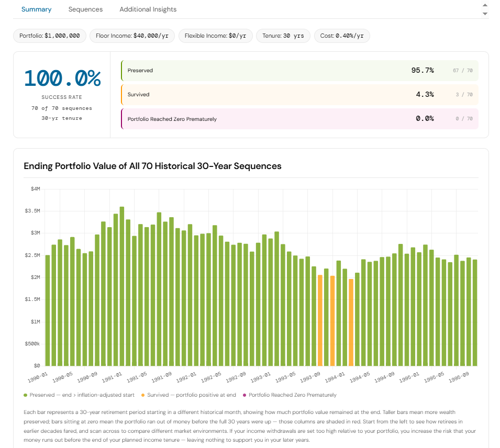Click the Floor Income $40,000/yr chip
The image size is (500, 448).
point(132,36)
